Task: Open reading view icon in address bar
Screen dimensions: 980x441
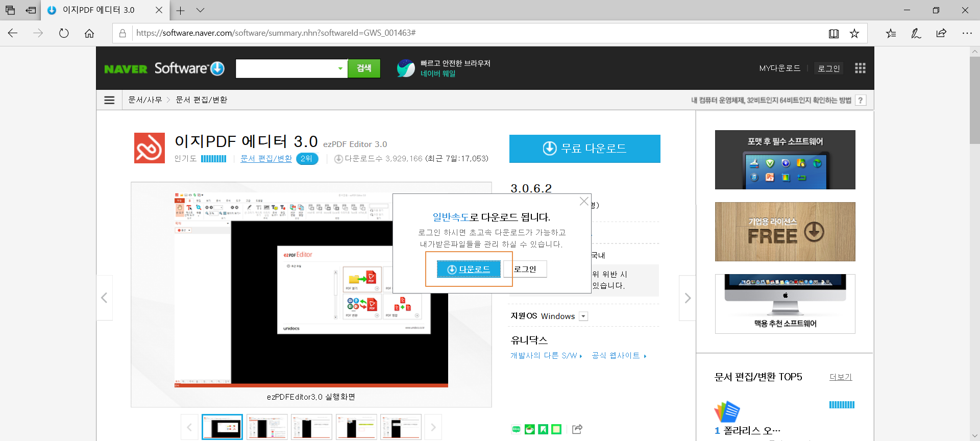Action: 834,33
